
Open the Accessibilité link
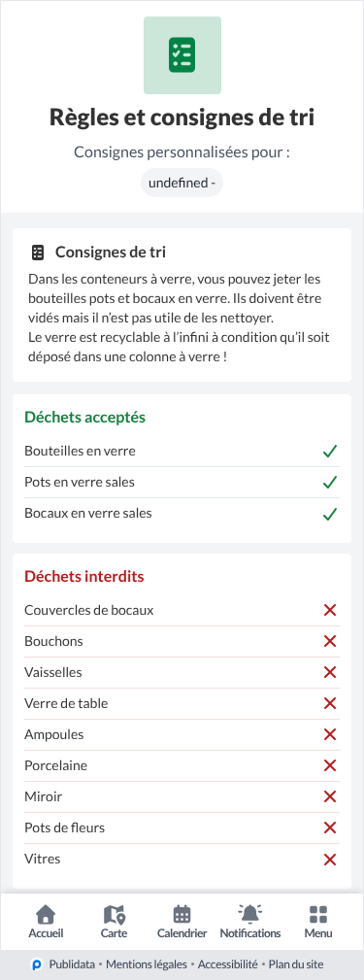(228, 965)
